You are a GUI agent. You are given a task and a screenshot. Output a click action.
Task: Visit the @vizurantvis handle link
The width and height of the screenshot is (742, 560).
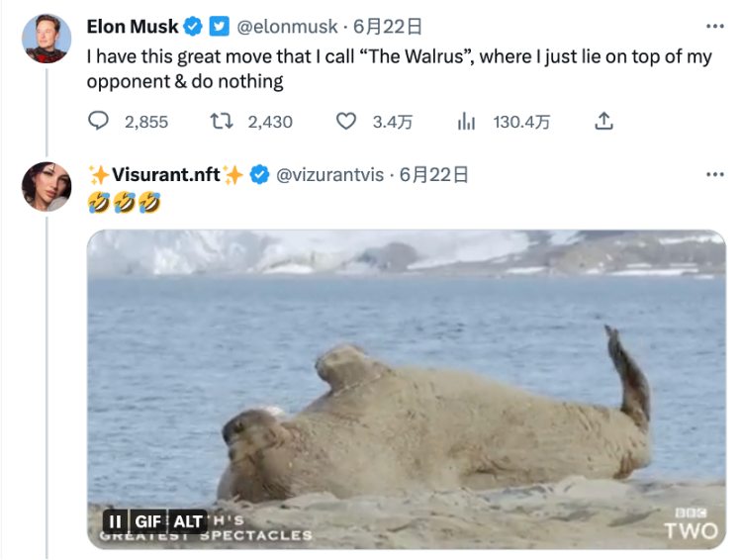click(329, 175)
